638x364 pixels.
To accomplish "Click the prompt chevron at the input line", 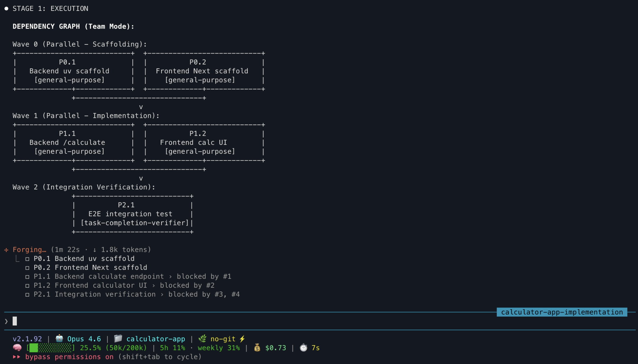I will coord(6,321).
